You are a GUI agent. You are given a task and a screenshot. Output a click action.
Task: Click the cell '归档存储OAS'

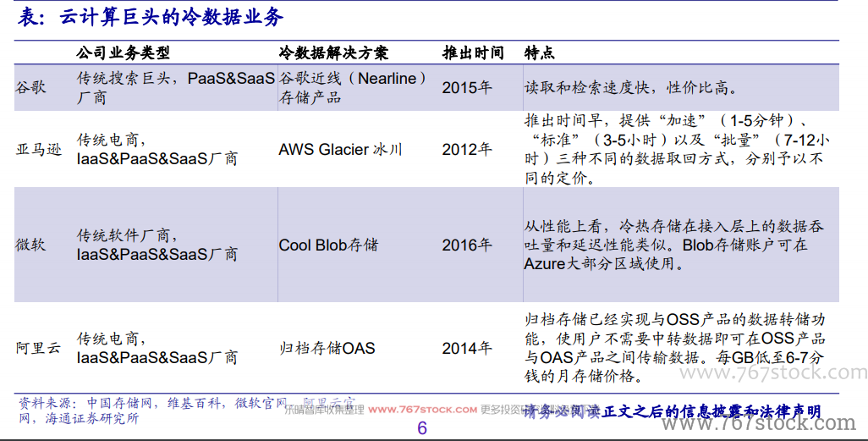[x=327, y=348]
